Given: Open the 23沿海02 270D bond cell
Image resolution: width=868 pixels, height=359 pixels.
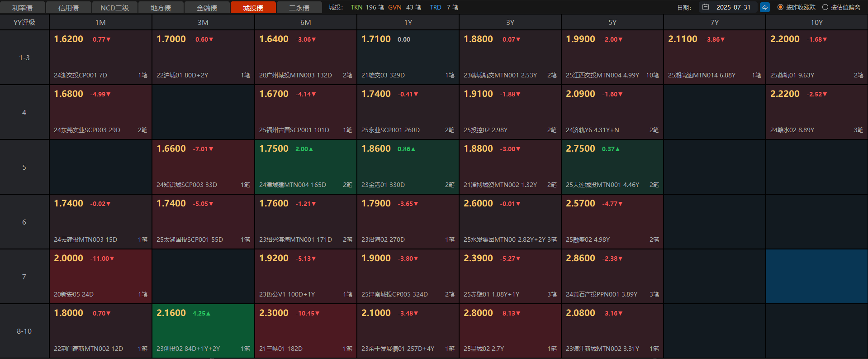Looking at the screenshot, I should (408, 222).
